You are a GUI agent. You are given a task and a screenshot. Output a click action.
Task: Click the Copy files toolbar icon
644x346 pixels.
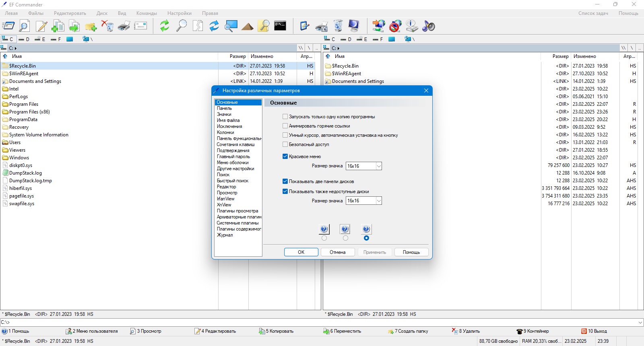[58, 26]
